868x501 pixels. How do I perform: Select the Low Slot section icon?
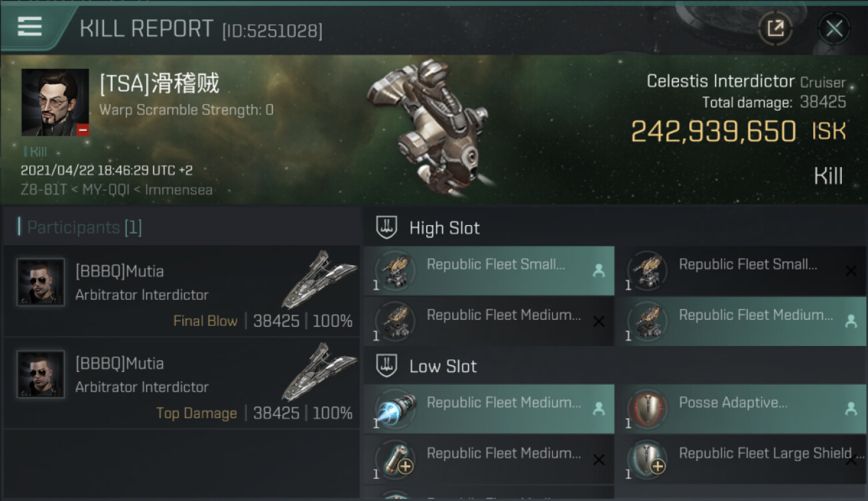click(x=387, y=366)
